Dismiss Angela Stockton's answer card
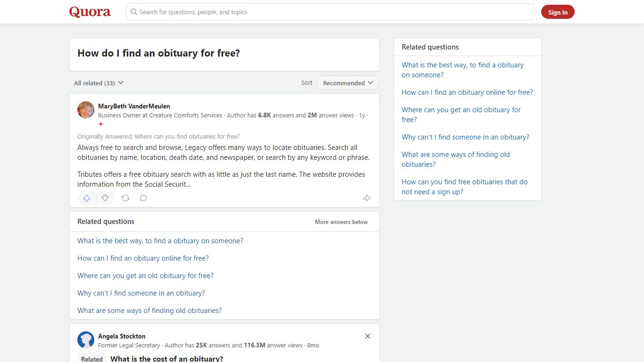Screen dimensions: 644x362 [368, 336]
